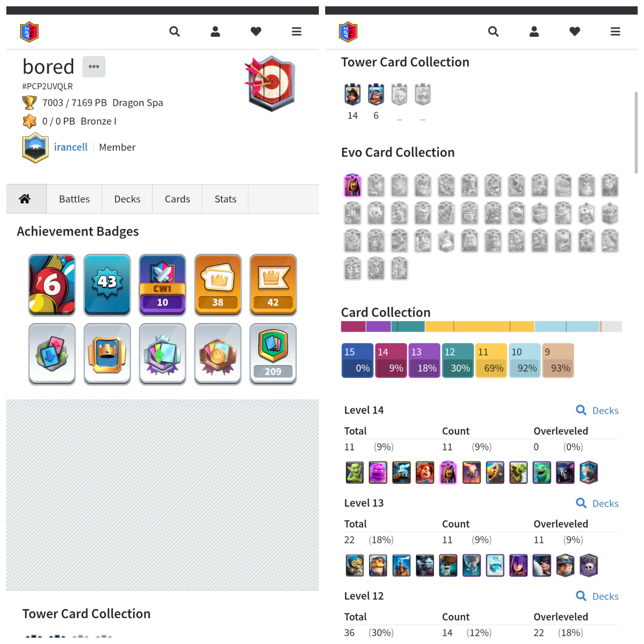Click the evolved purple card in Evo collection
644x644 pixels.
click(x=353, y=185)
